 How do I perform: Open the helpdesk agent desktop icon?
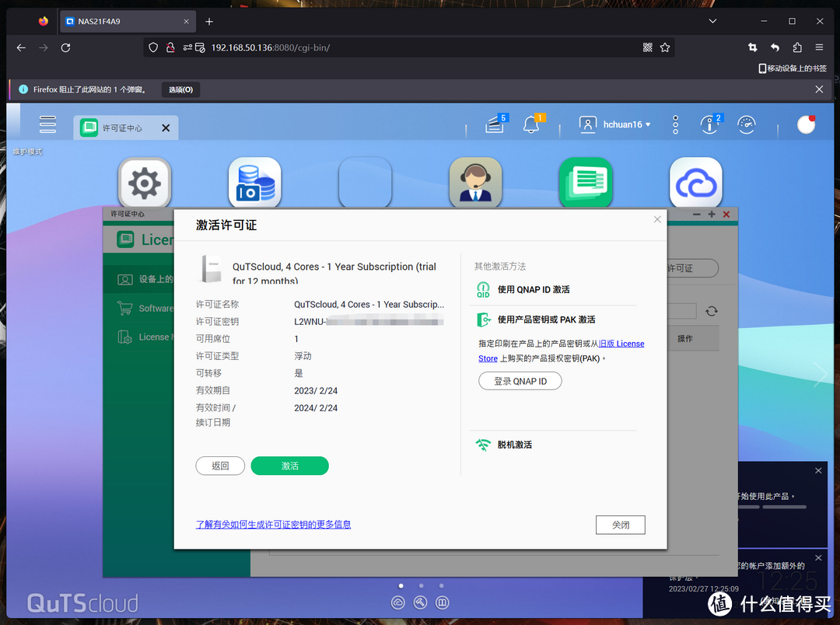coord(476,183)
